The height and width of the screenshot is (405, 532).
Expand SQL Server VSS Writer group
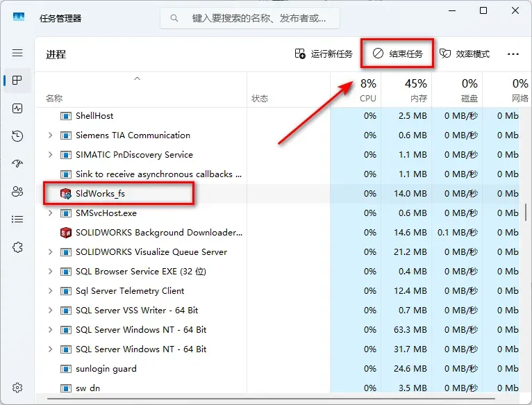point(50,310)
